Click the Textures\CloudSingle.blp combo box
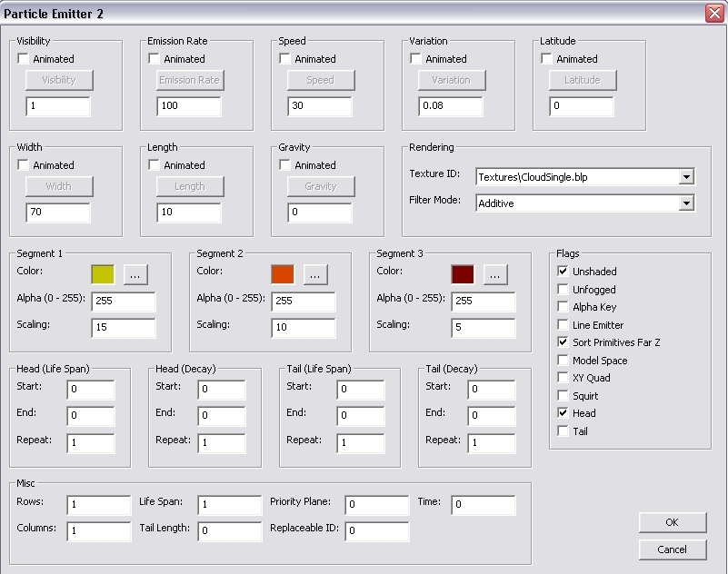Image resolution: width=728 pixels, height=574 pixels. click(585, 177)
